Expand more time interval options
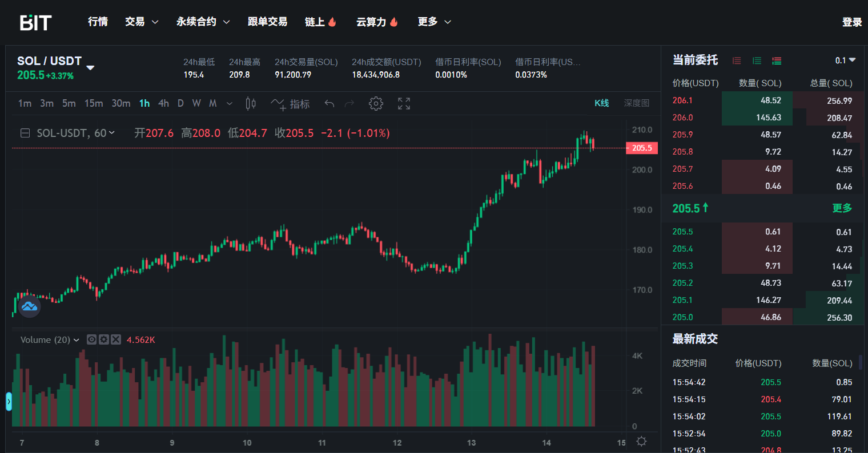The height and width of the screenshot is (453, 868). click(230, 103)
